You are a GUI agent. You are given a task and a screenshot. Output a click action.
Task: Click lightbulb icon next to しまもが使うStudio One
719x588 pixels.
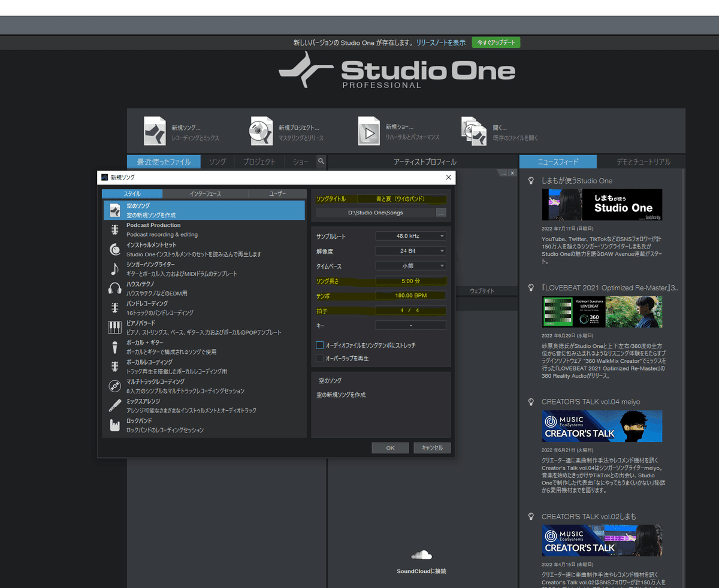pyautogui.click(x=530, y=180)
